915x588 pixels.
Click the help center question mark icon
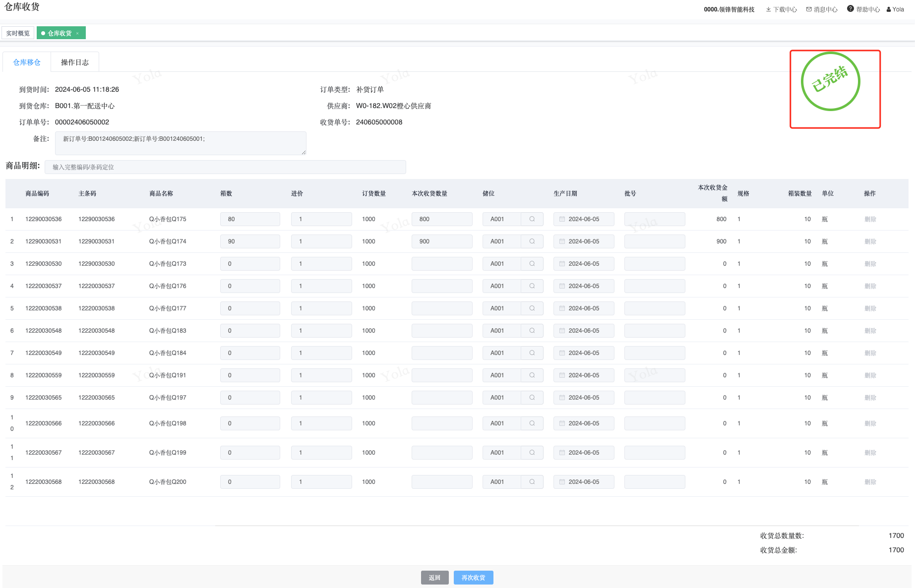850,9
